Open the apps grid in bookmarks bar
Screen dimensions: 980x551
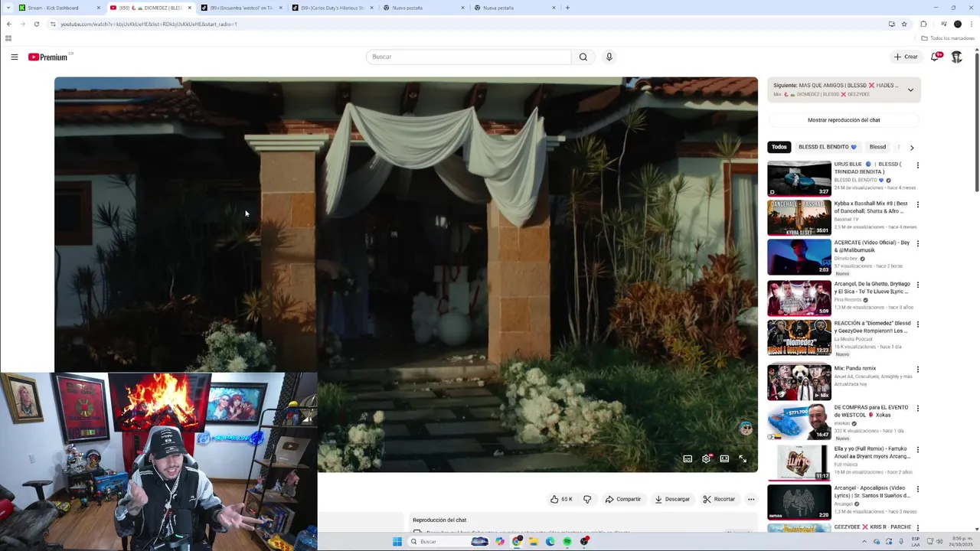click(8, 38)
